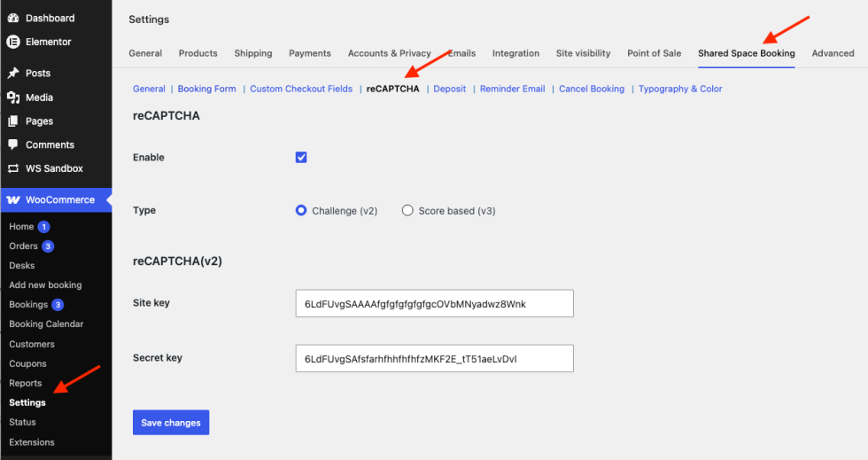This screenshot has height=460, width=868.
Task: Focus the Secret key input field
Action: 435,359
